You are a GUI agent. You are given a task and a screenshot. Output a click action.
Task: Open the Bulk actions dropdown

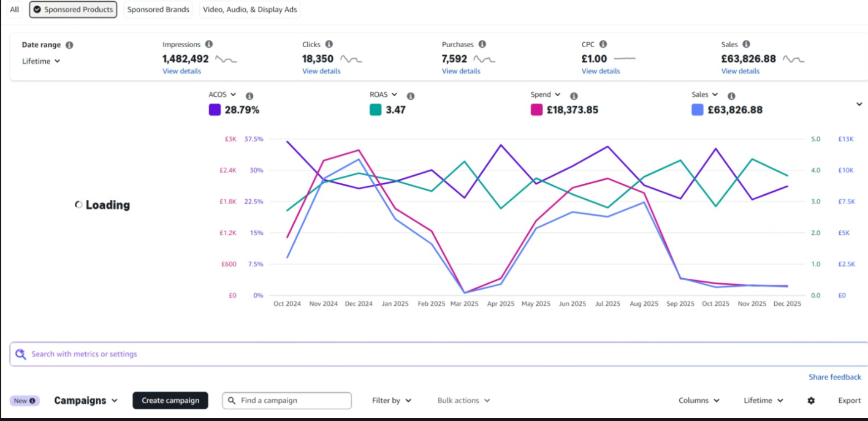click(x=464, y=400)
